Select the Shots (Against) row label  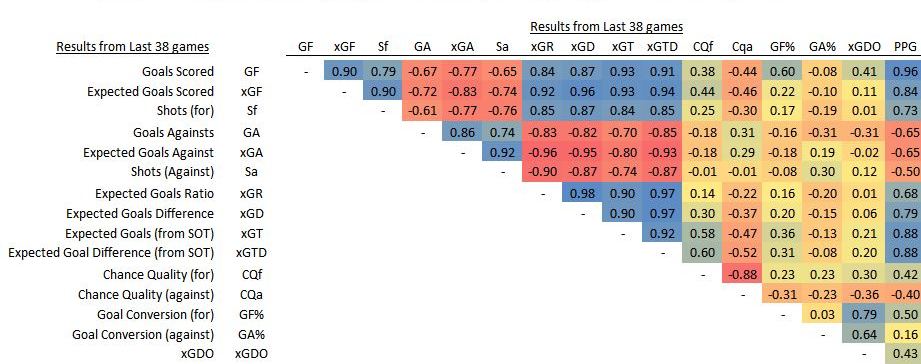(173, 172)
